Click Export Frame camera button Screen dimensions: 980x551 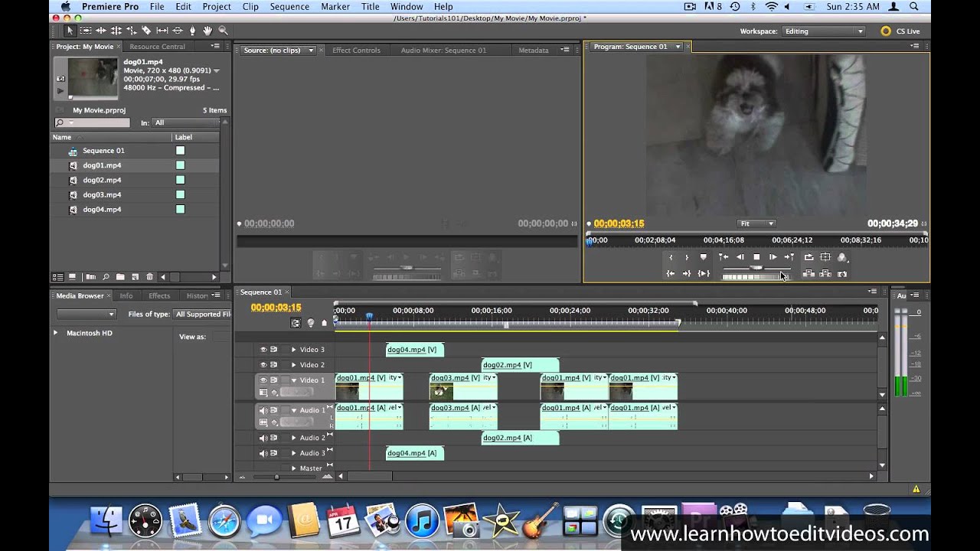pyautogui.click(x=842, y=274)
